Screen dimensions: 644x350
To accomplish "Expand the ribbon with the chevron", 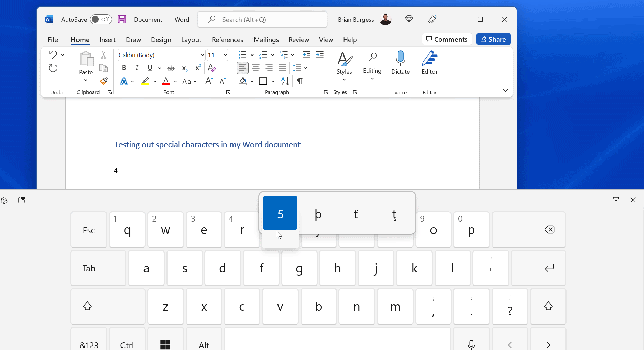I will point(505,90).
